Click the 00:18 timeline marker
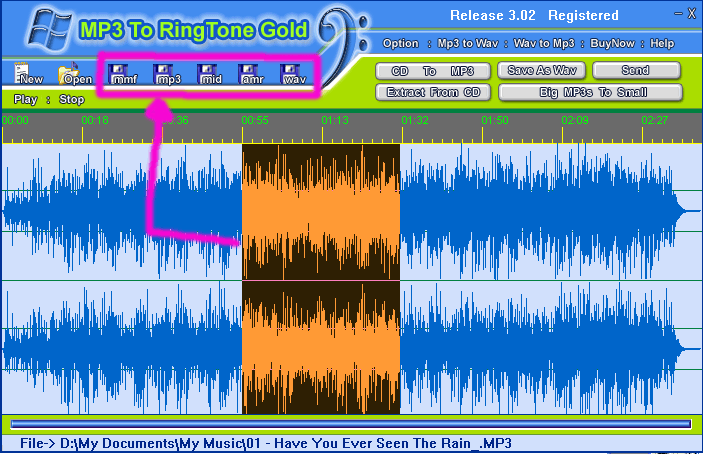The width and height of the screenshot is (703, 454). (x=95, y=120)
